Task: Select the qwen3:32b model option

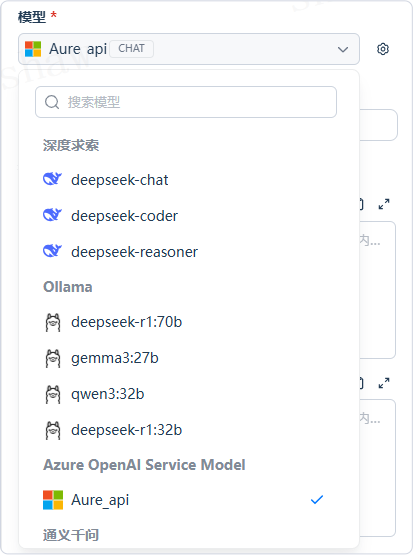Action: [189, 394]
